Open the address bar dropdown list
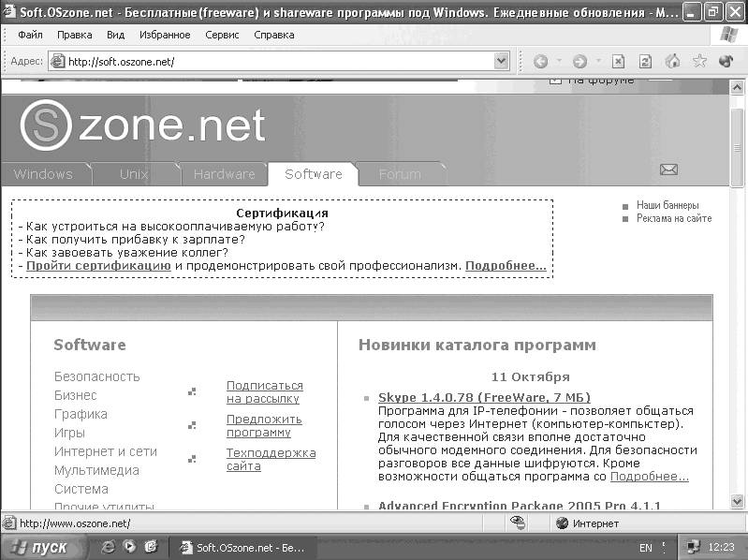Viewport: 748px width, 560px height. (501, 61)
